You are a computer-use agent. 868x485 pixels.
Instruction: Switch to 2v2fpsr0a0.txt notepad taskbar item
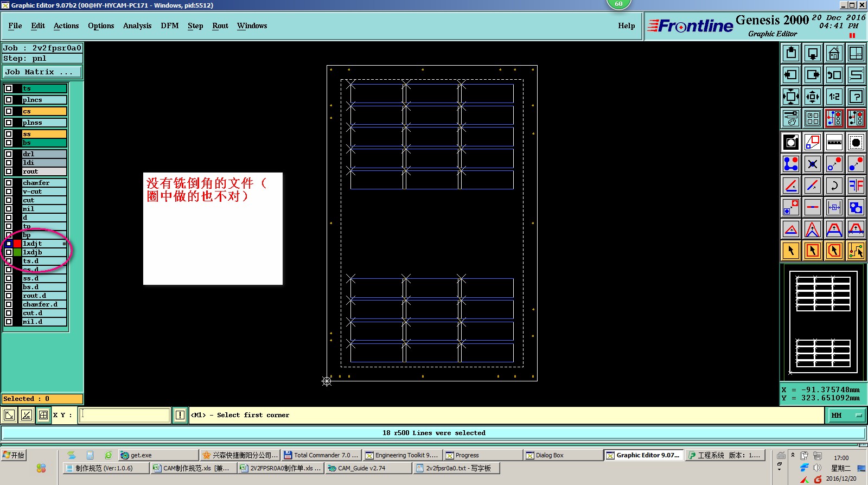click(456, 468)
